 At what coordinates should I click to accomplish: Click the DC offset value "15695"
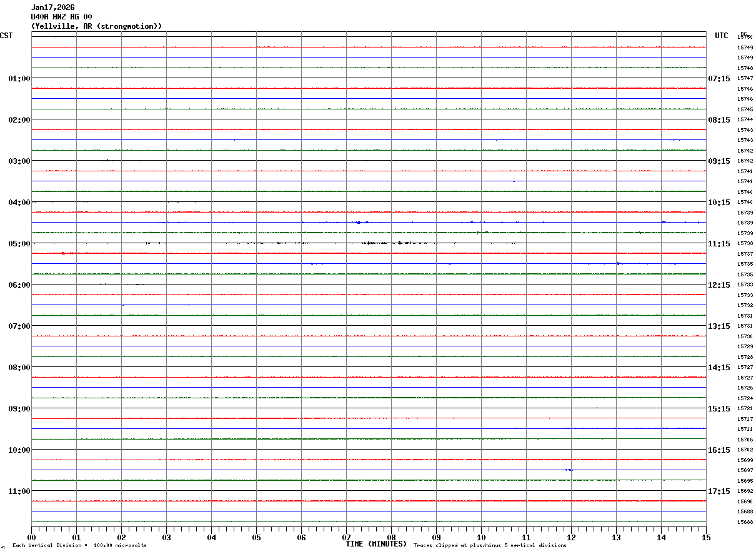point(745,481)
